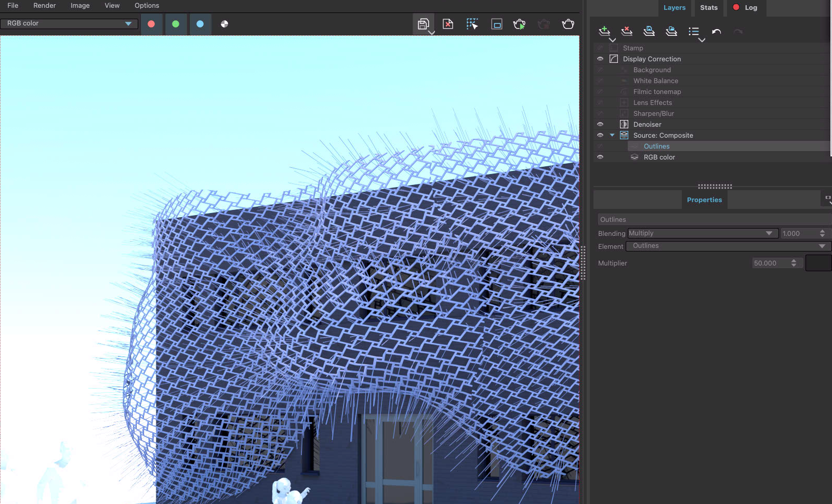Viewport: 832px width, 504px height.
Task: Open the Multiplier color swatch
Action: click(818, 263)
